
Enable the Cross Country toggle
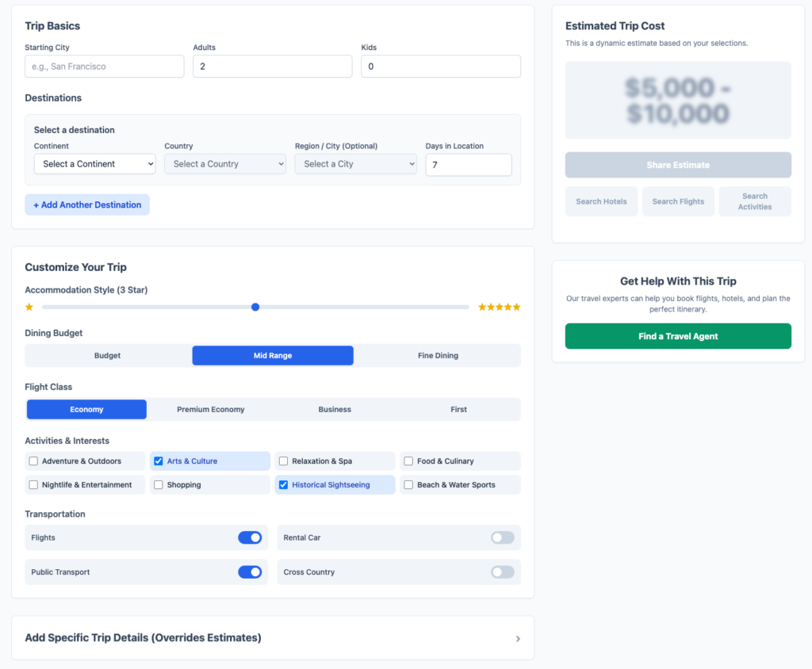pyautogui.click(x=502, y=572)
